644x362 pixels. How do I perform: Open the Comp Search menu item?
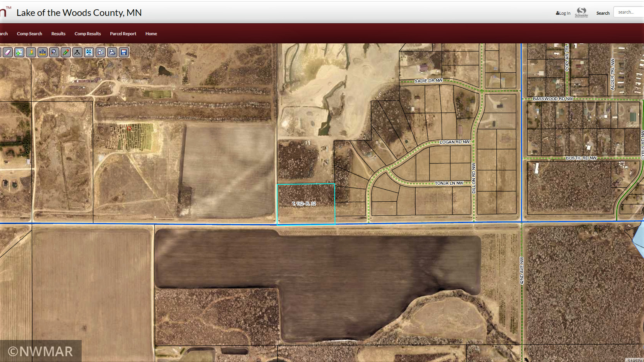pyautogui.click(x=29, y=34)
